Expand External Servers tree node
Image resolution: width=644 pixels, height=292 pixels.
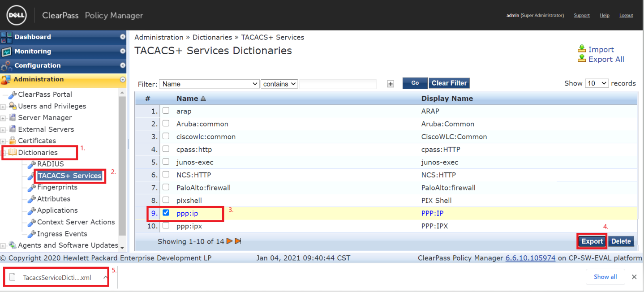tap(3, 130)
